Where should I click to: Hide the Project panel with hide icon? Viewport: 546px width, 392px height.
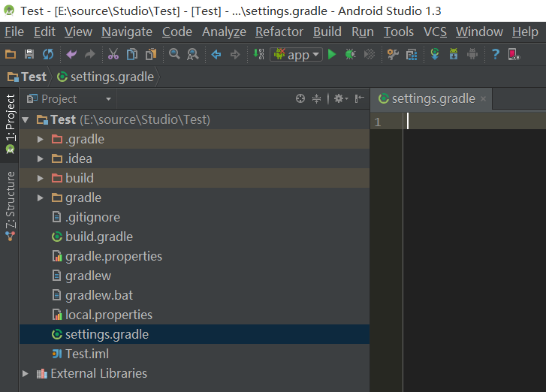[x=359, y=99]
